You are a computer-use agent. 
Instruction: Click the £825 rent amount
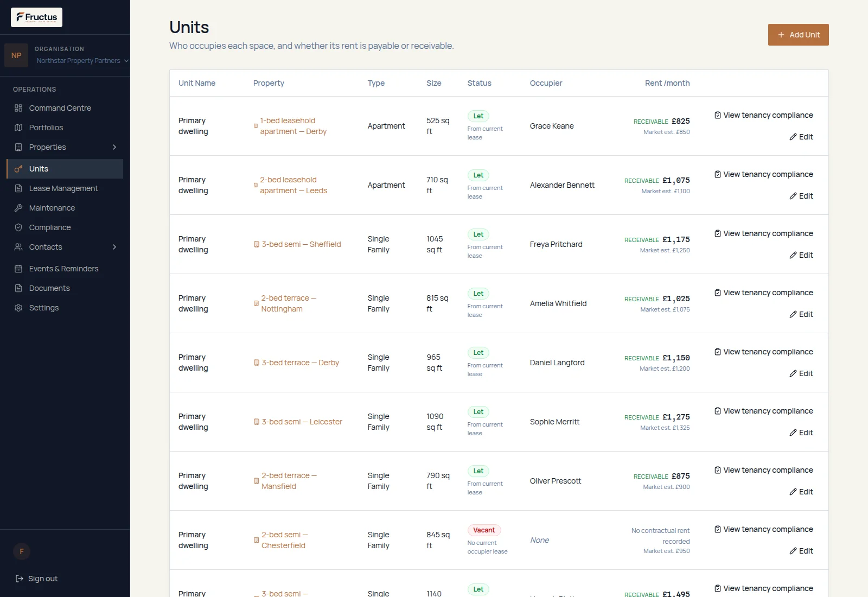(681, 121)
